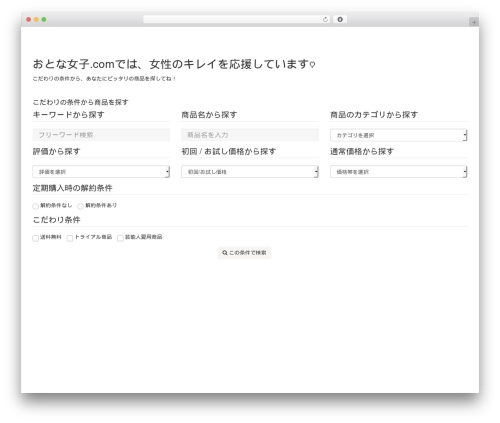Focus the 商品名を入力 product name field
Screen dimensions: 500x423
[250, 135]
